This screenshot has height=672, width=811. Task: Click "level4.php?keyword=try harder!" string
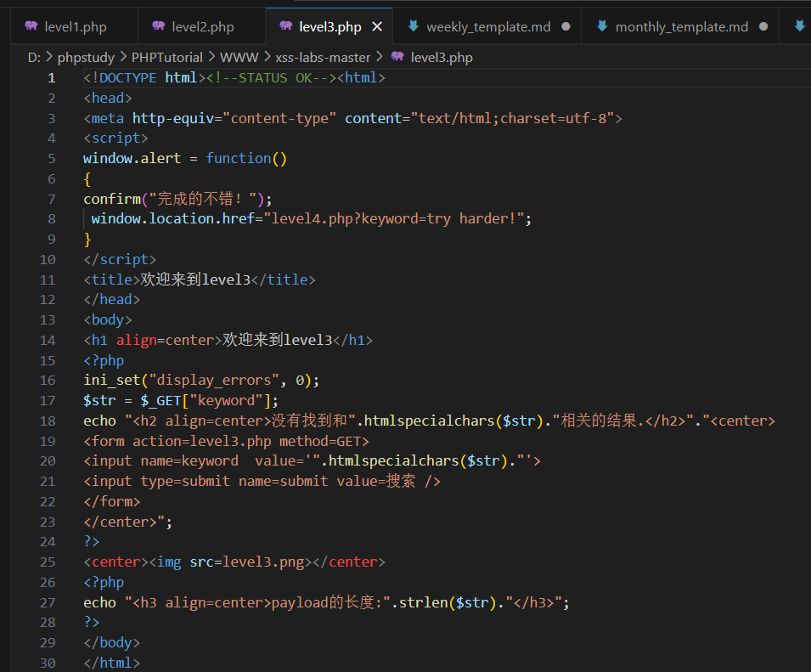tap(393, 219)
